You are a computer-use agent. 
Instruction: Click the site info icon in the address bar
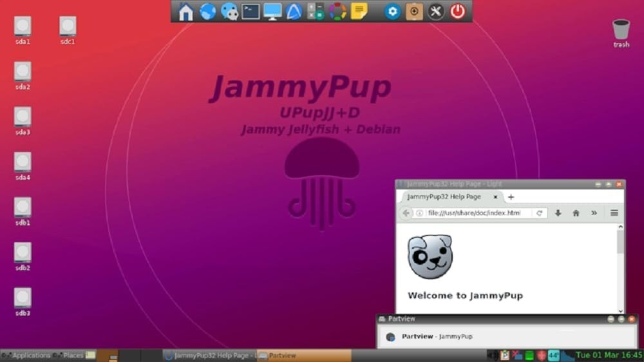pos(419,213)
